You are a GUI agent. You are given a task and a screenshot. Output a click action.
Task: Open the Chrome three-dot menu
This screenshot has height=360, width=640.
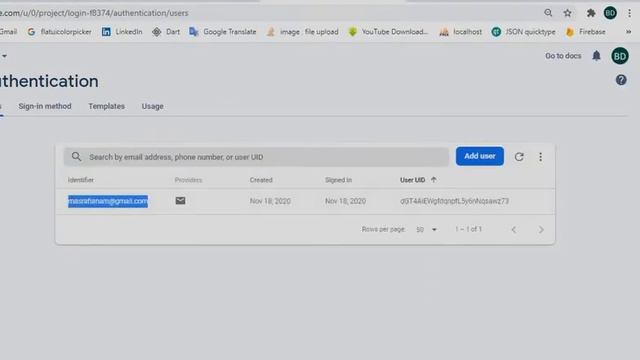(629, 13)
